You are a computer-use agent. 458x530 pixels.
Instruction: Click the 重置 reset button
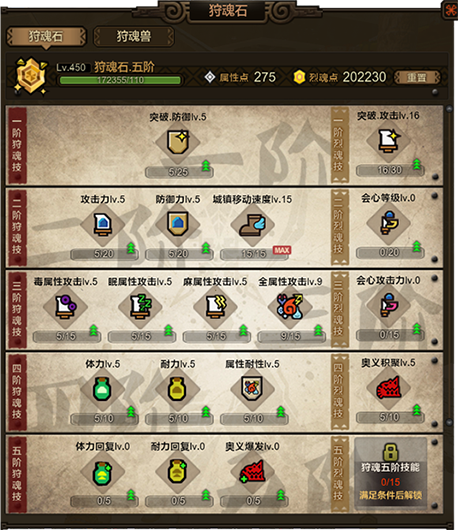pos(417,77)
